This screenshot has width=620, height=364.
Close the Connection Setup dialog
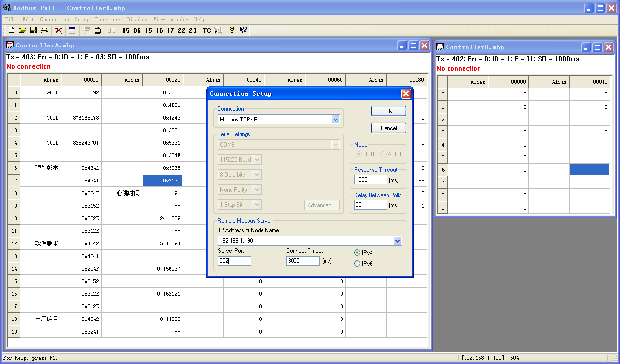coord(406,94)
